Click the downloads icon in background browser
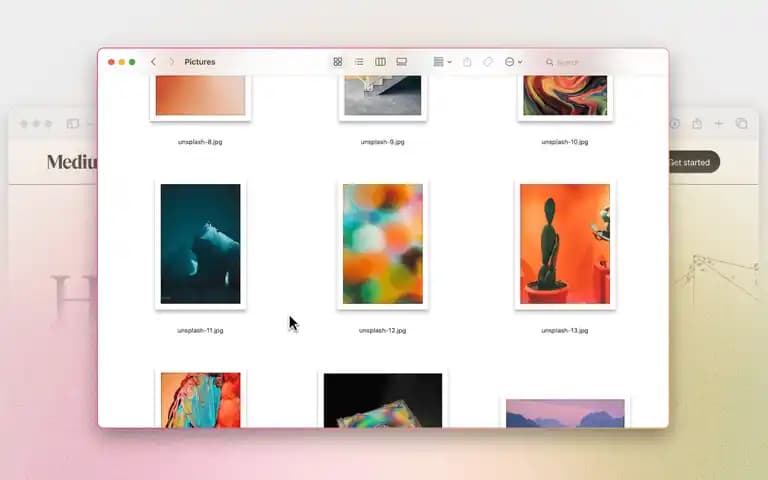Screen dimensions: 768x480 pos(675,123)
